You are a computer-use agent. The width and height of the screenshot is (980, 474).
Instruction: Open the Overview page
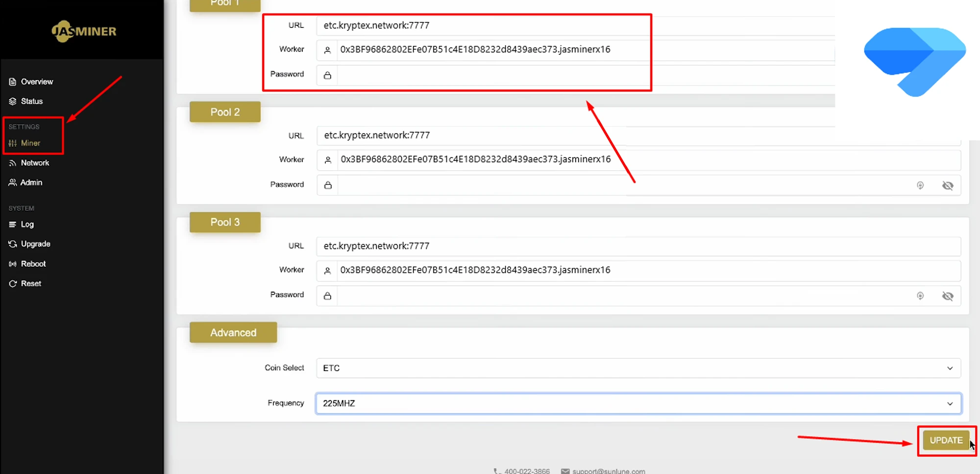click(x=37, y=82)
